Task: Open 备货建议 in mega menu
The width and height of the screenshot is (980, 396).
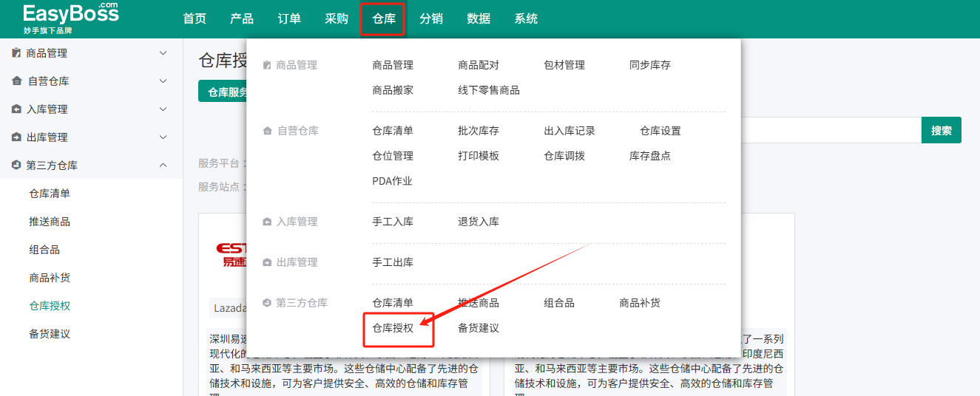Action: [x=479, y=328]
